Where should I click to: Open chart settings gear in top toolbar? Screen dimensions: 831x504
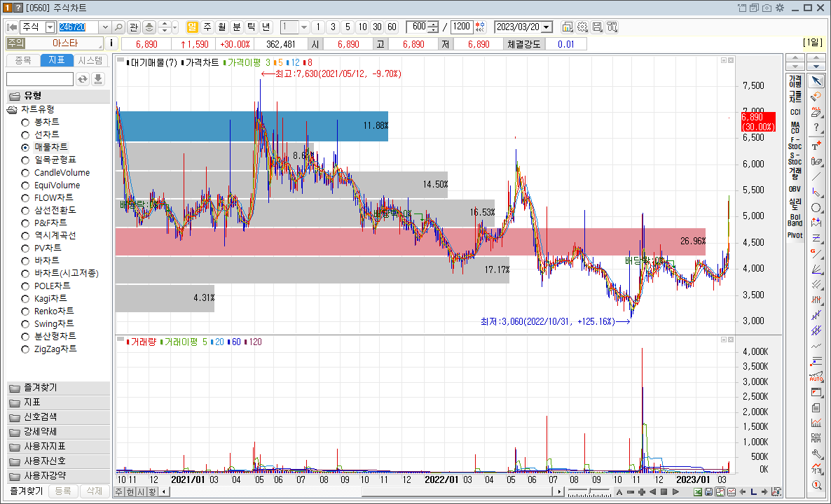582,27
